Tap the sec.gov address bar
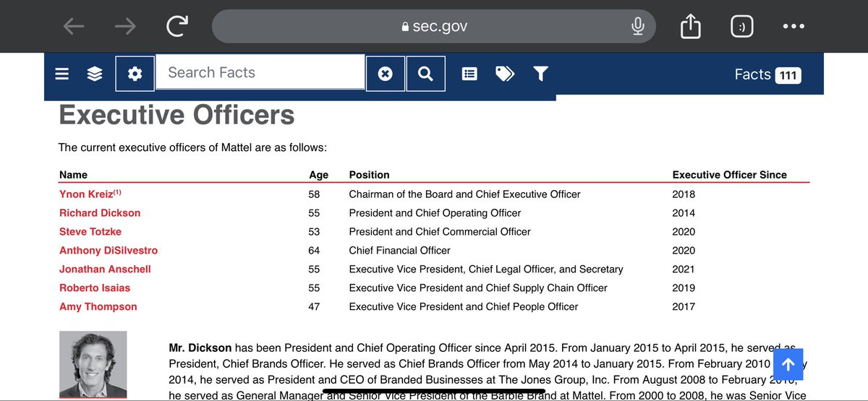 434,27
